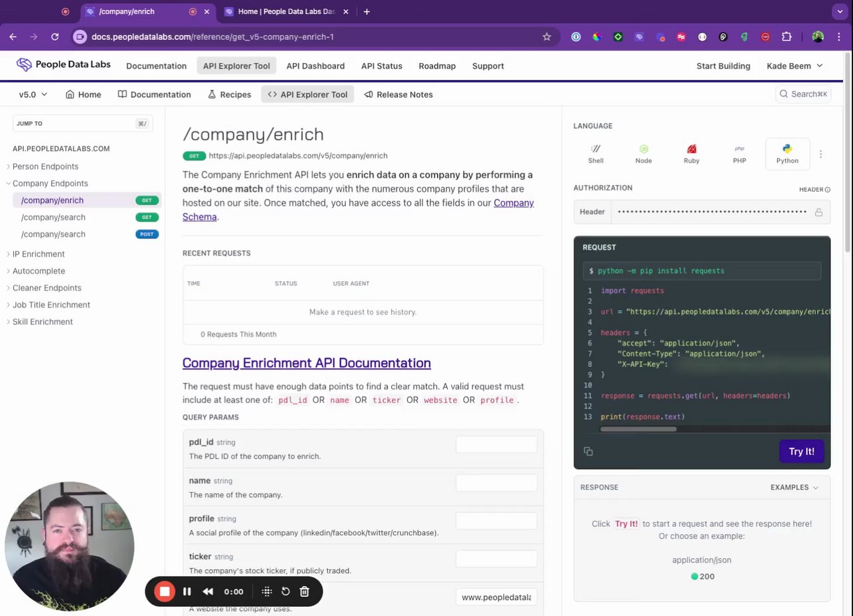Expand Person Endpoints in sidebar
Screen dimensions: 853x616
[45, 166]
